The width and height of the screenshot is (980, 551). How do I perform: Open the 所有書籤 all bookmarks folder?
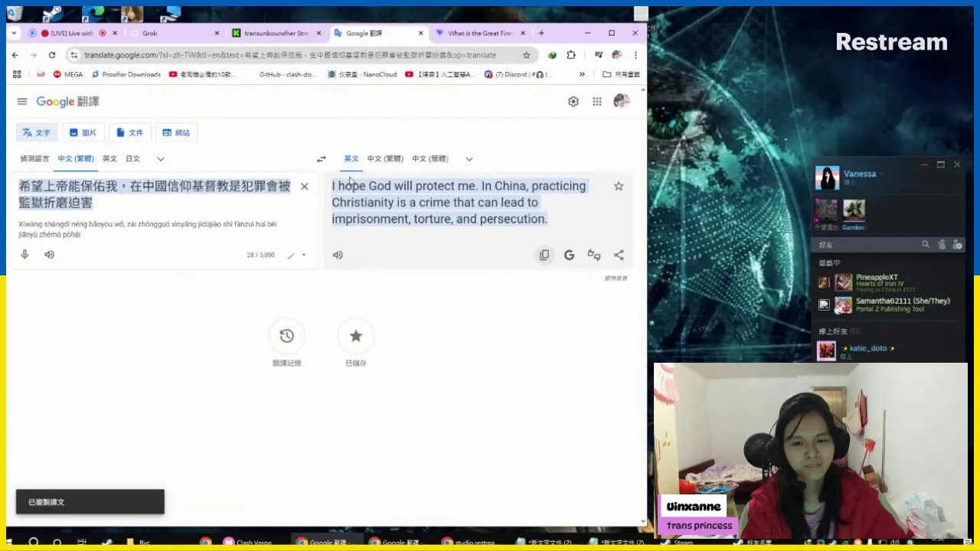point(621,75)
